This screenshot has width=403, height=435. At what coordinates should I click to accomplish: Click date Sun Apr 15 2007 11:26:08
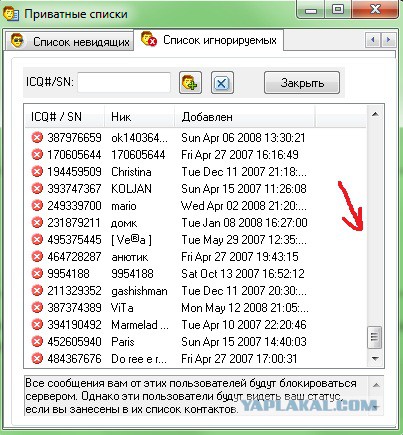244,189
